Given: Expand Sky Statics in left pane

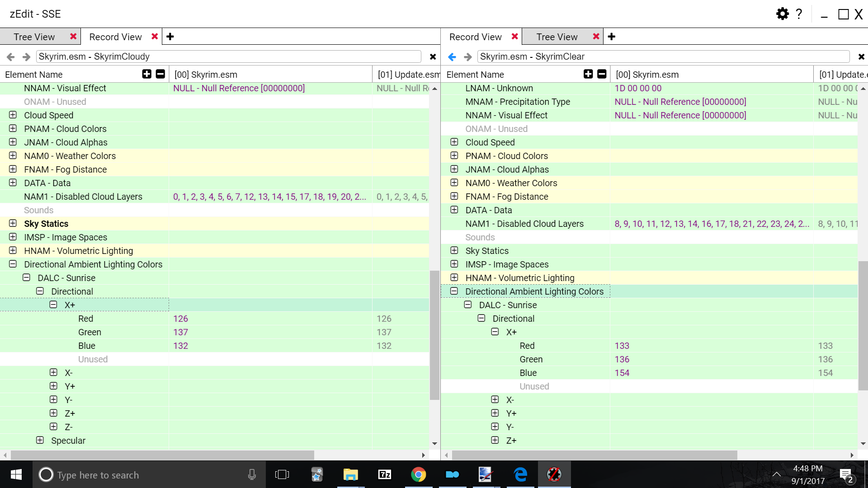Looking at the screenshot, I should (x=13, y=223).
